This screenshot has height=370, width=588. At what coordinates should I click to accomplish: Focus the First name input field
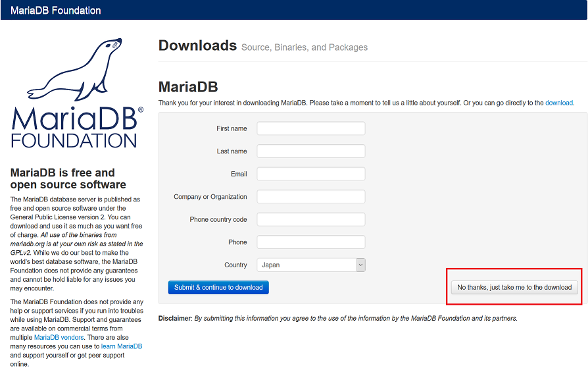point(311,128)
